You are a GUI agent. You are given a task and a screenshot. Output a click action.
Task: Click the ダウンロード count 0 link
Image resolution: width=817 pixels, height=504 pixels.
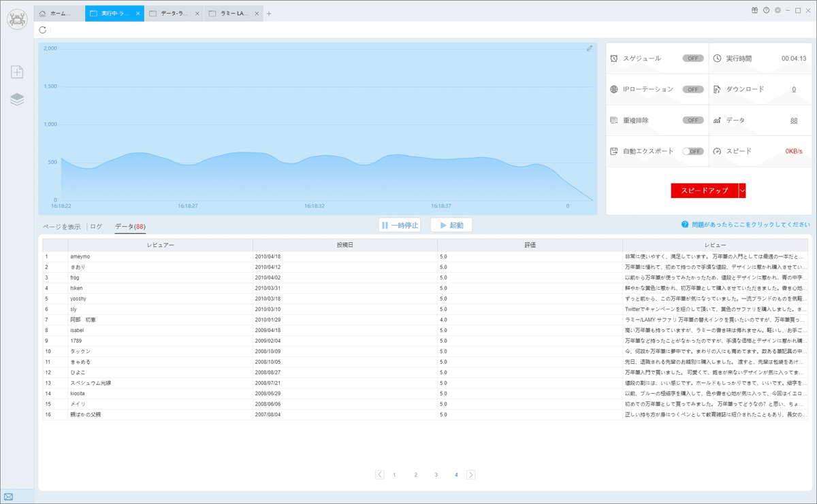pyautogui.click(x=794, y=89)
